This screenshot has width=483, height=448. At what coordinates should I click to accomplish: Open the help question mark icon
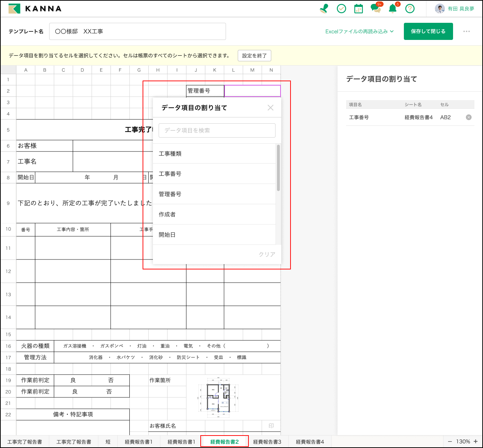410,9
